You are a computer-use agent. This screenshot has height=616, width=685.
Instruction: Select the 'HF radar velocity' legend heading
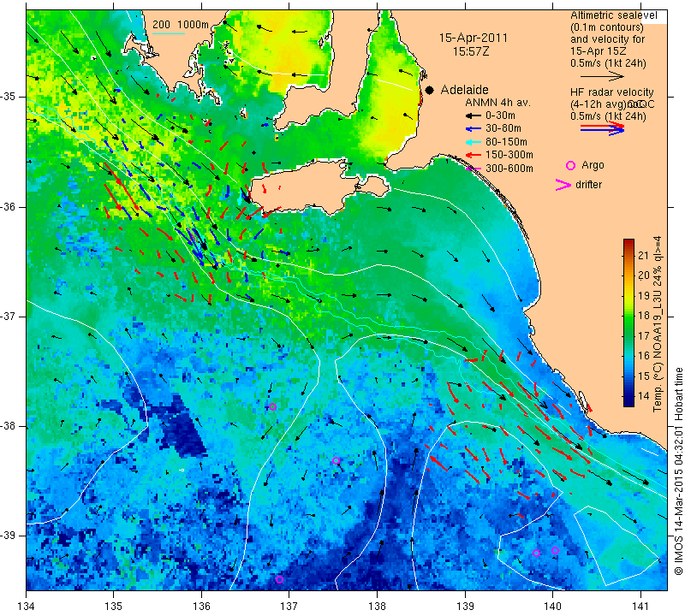pos(612,92)
